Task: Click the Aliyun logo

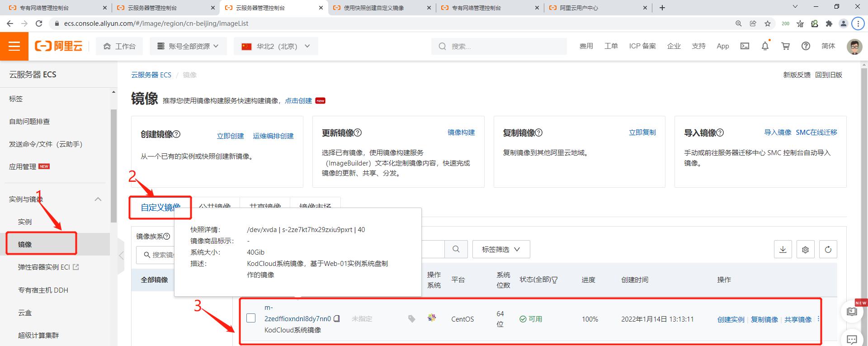Action: 59,46
